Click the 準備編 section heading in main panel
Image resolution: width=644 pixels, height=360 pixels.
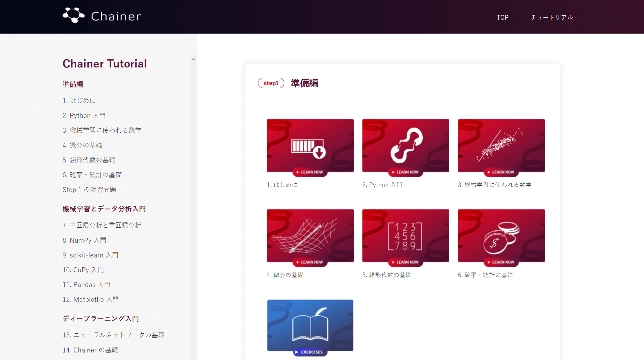tap(304, 83)
